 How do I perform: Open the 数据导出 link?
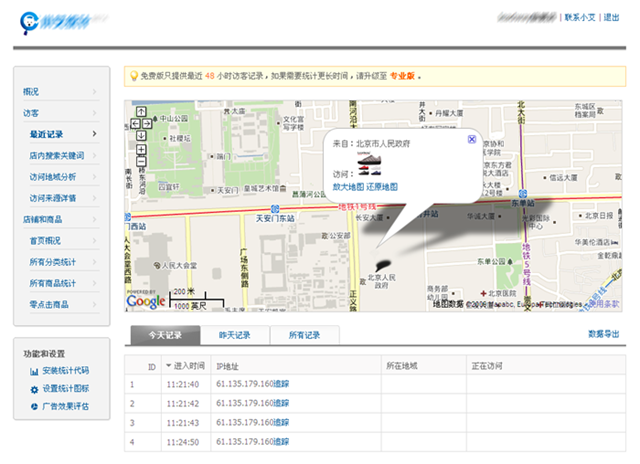[603, 335]
